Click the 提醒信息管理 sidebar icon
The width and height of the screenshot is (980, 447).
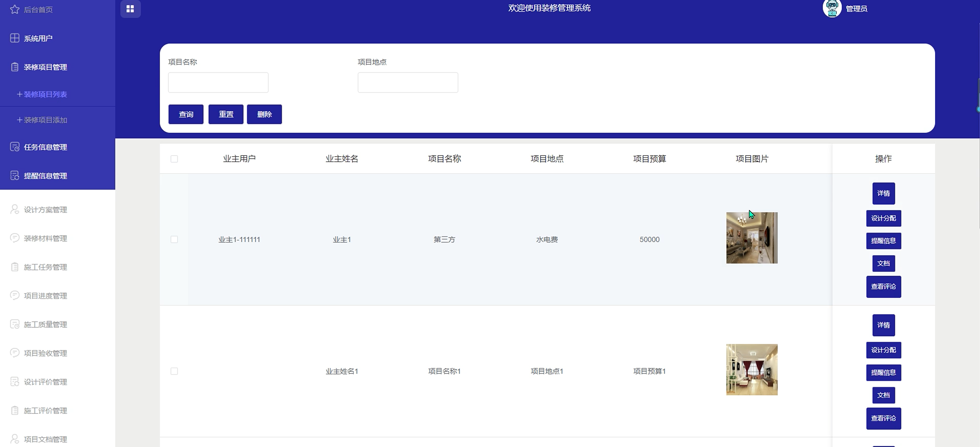[14, 175]
